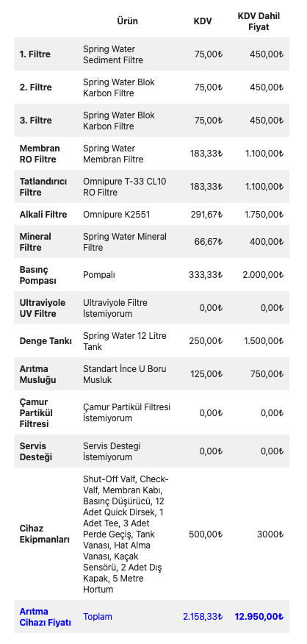Click the blue Arıtma Cihazı Fiyatı label

(x=46, y=617)
